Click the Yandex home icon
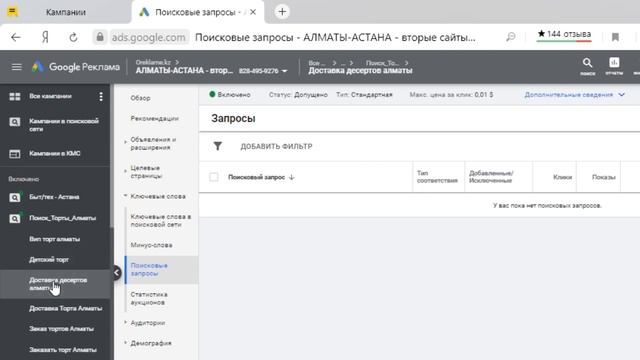Image resolution: width=640 pixels, height=360 pixels. [x=45, y=38]
